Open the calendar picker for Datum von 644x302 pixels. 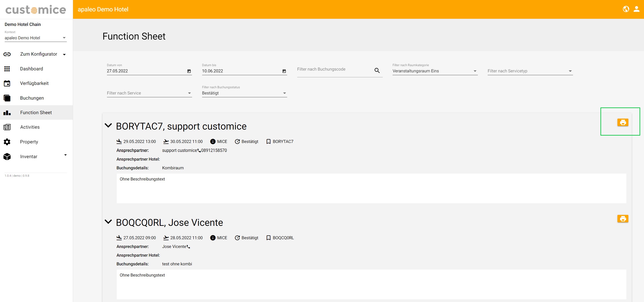pos(189,71)
